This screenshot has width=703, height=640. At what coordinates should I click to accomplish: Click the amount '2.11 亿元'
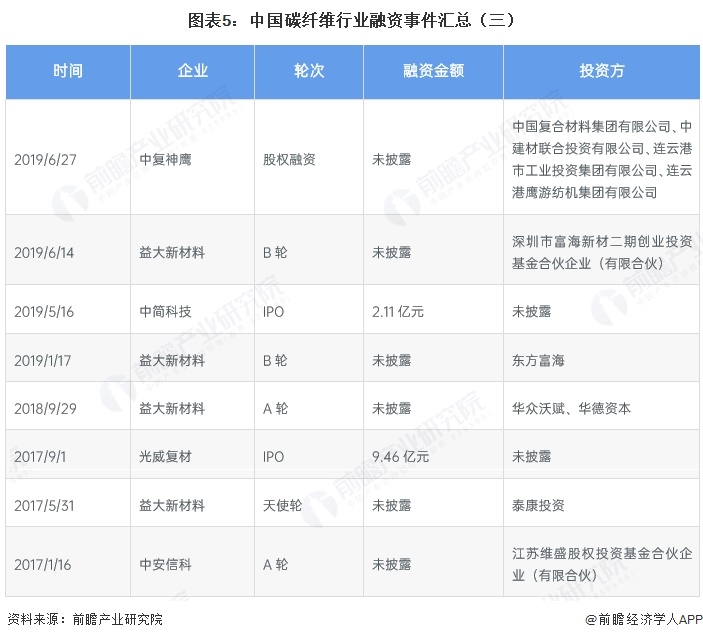tap(398, 312)
